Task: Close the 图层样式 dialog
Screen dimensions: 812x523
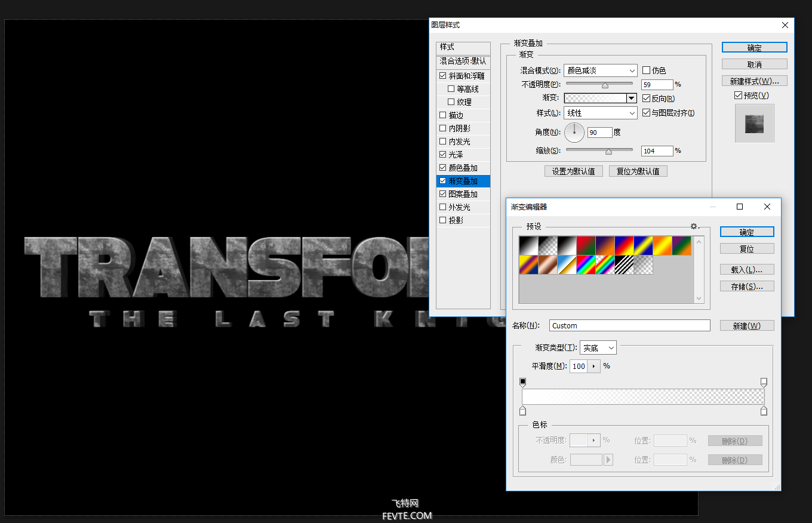Action: coord(785,25)
